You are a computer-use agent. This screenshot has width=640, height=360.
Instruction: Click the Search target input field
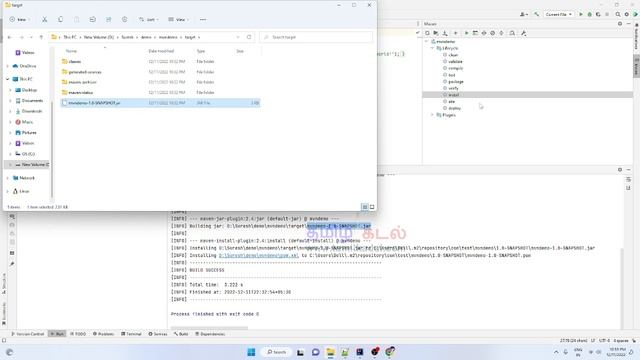(x=316, y=37)
